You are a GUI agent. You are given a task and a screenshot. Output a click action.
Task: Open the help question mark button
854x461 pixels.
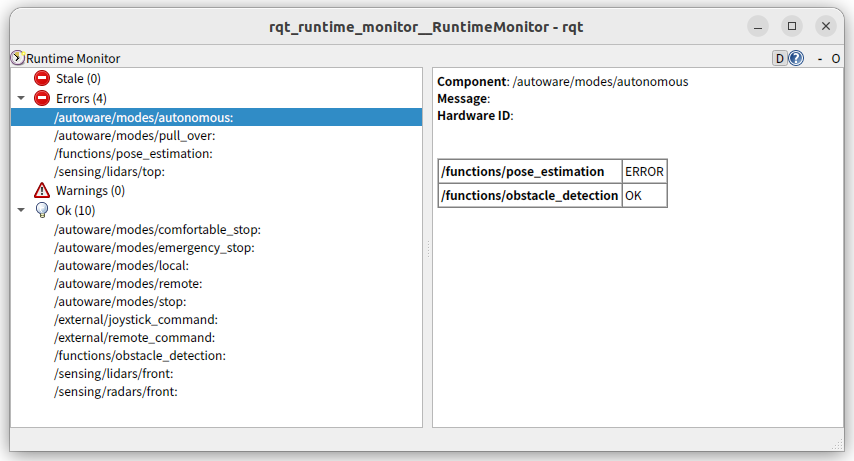pos(796,58)
